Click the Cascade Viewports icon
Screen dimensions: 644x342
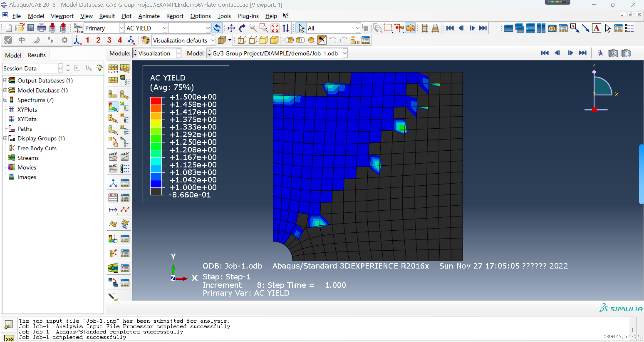tap(520, 28)
